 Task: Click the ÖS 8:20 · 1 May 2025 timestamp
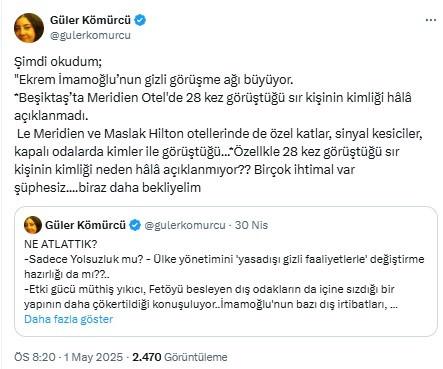tap(68, 357)
